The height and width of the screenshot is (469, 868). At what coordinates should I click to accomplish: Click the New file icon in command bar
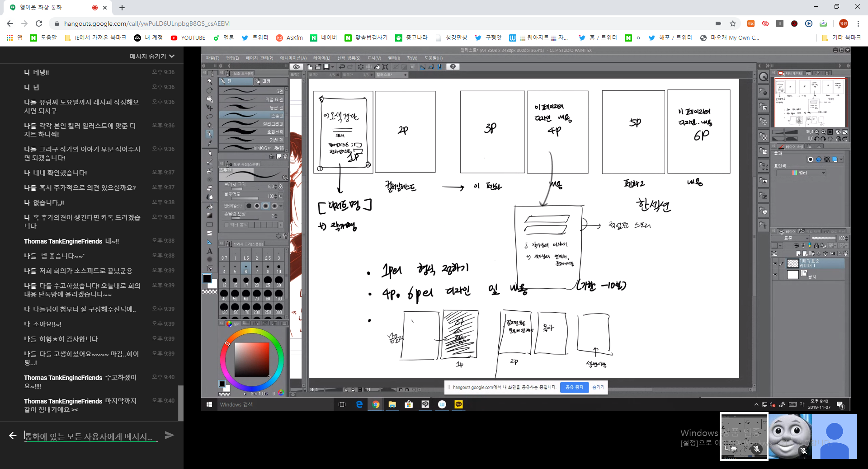click(x=310, y=66)
